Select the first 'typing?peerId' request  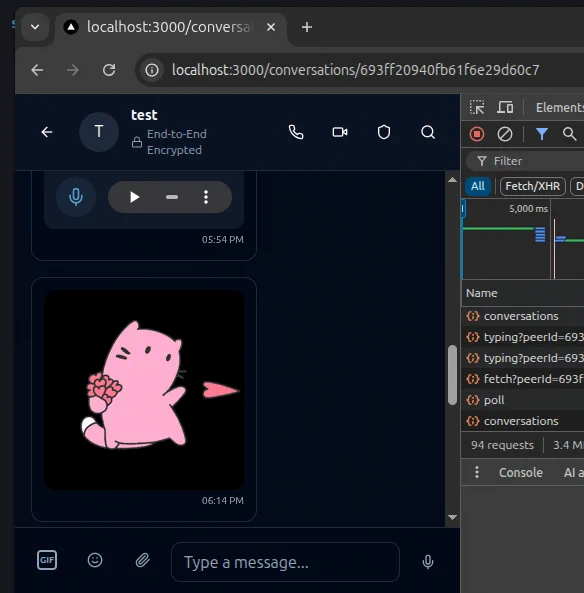click(523, 337)
